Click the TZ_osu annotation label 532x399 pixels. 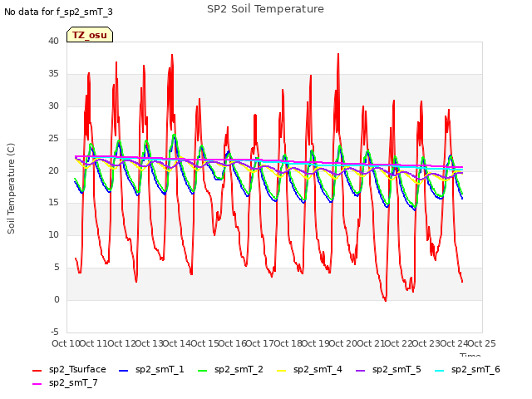[x=90, y=35]
